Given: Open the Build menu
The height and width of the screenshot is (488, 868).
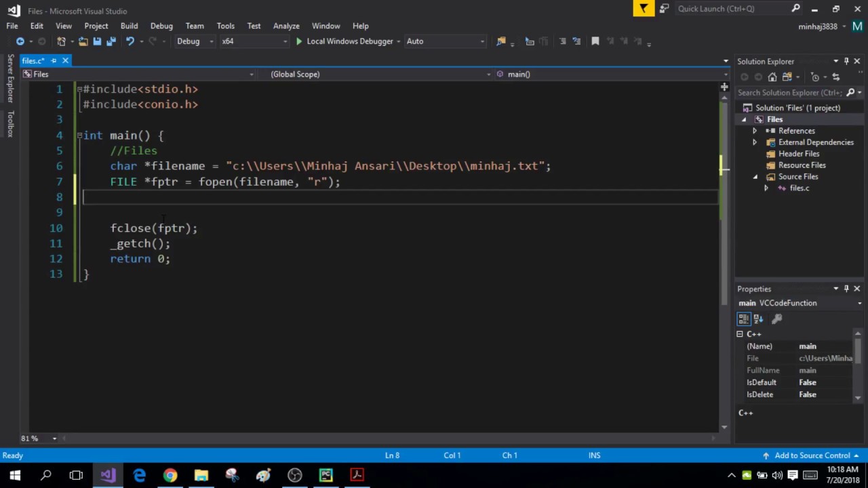Looking at the screenshot, I should tap(130, 26).
